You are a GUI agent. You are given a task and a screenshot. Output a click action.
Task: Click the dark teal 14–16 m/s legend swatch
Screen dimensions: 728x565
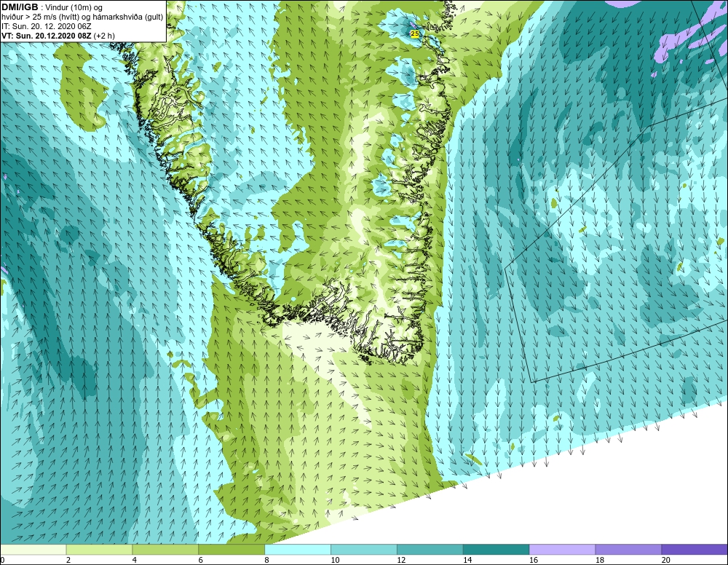tap(496, 550)
